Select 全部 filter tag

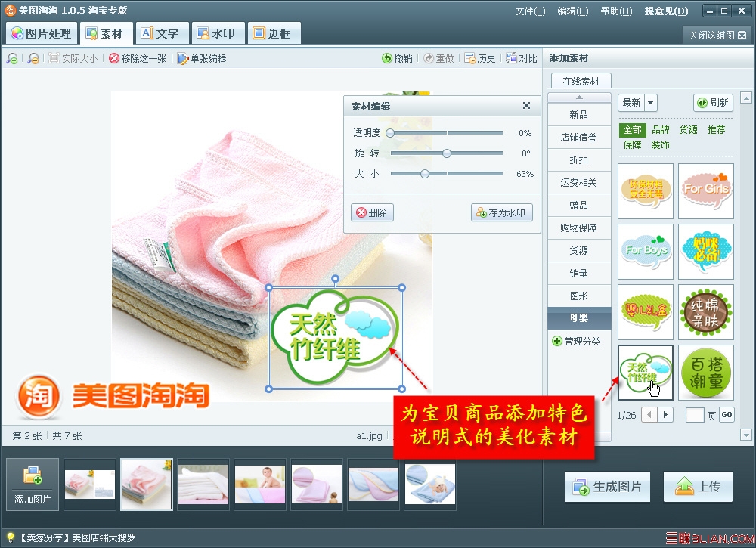(633, 130)
